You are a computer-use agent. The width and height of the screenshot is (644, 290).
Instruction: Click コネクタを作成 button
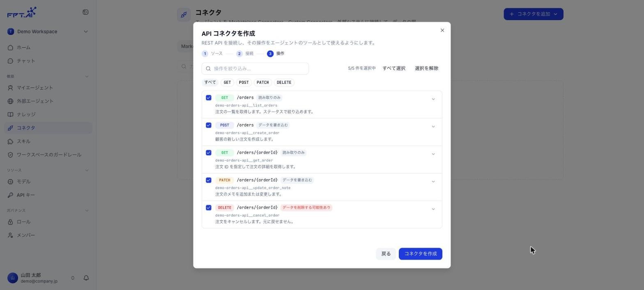421,254
